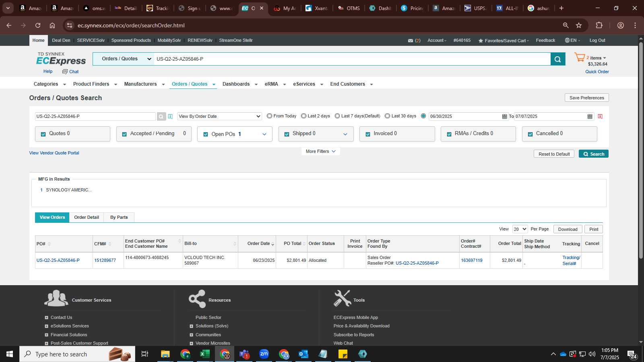Open the From date calendar picker
The width and height of the screenshot is (644, 362).
(x=504, y=117)
